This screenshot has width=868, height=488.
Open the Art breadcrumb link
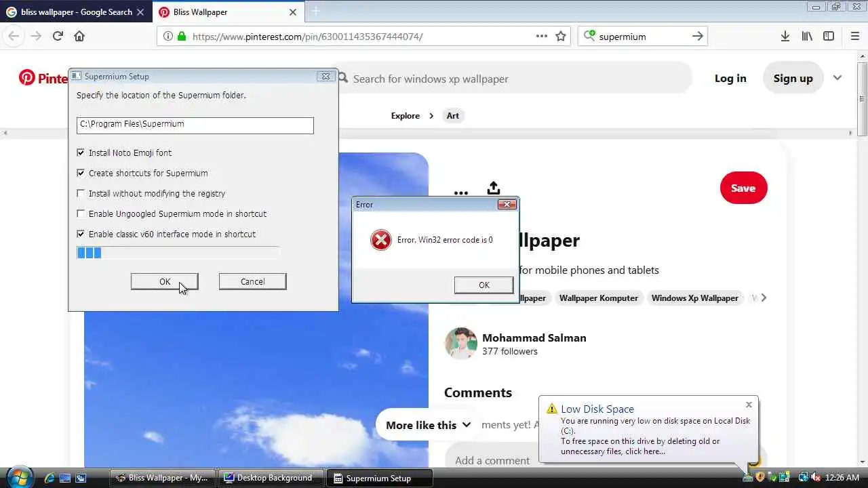[452, 115]
